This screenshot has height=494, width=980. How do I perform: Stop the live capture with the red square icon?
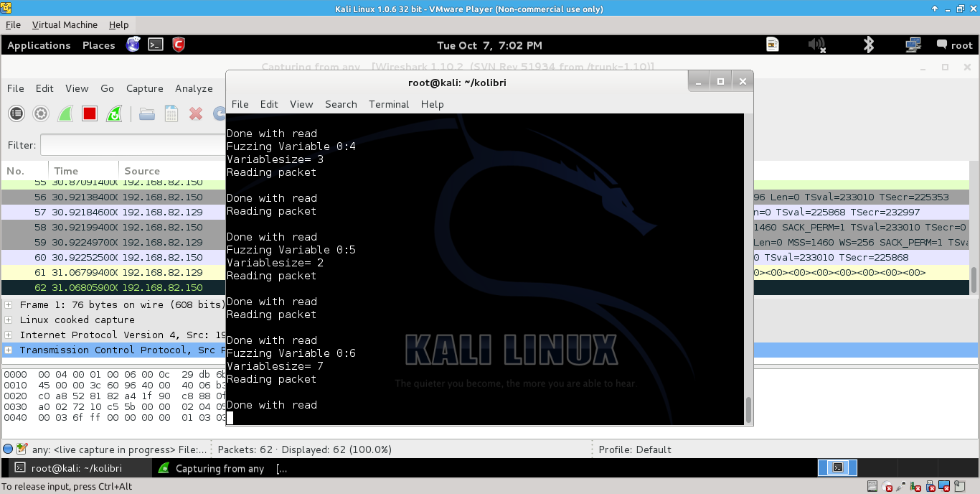click(90, 113)
